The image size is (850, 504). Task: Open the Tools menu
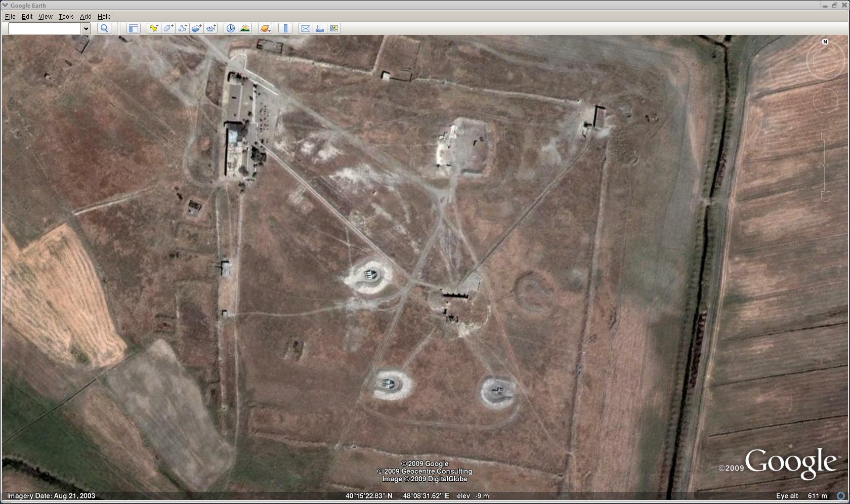coord(66,17)
